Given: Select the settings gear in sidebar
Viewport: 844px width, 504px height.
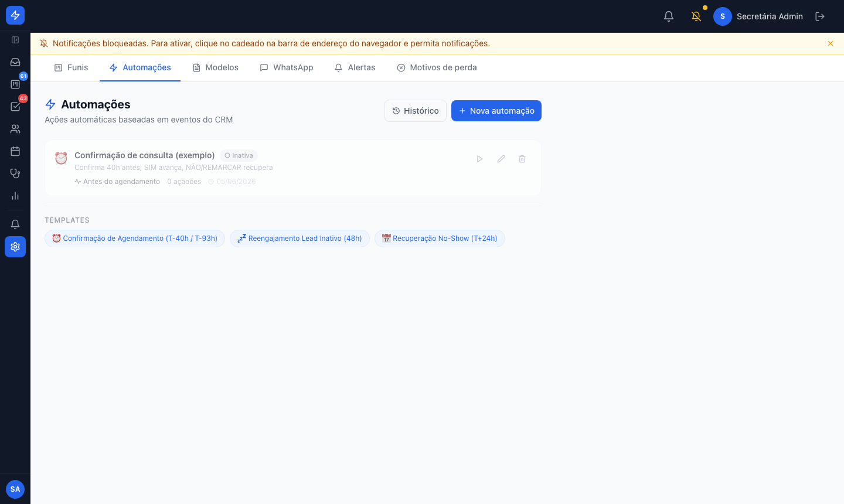Looking at the screenshot, I should (15, 247).
